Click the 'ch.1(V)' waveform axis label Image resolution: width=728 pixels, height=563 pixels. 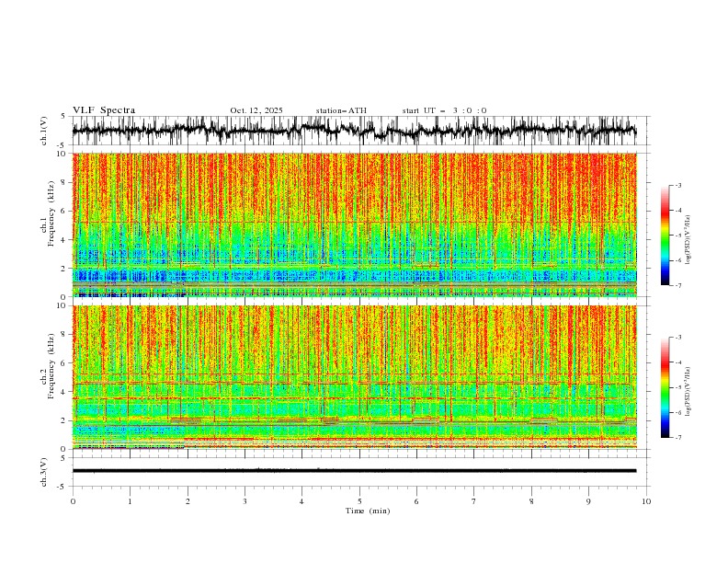pos(44,131)
